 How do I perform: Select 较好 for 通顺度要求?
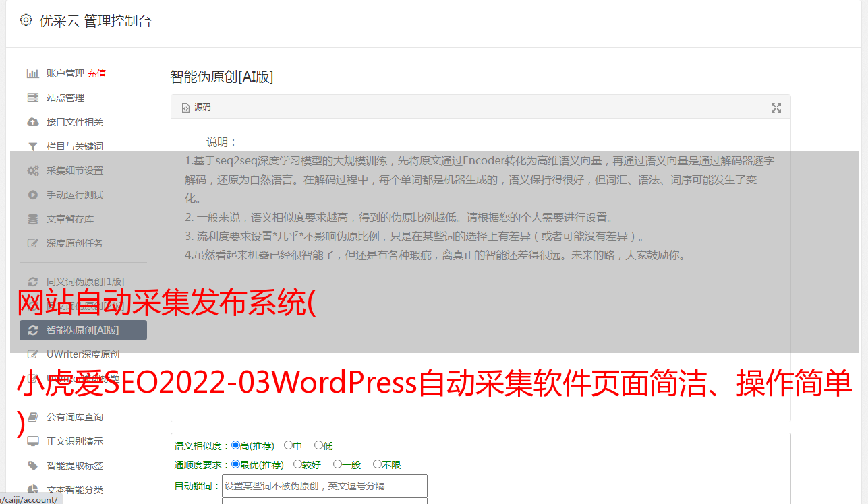[x=297, y=464]
